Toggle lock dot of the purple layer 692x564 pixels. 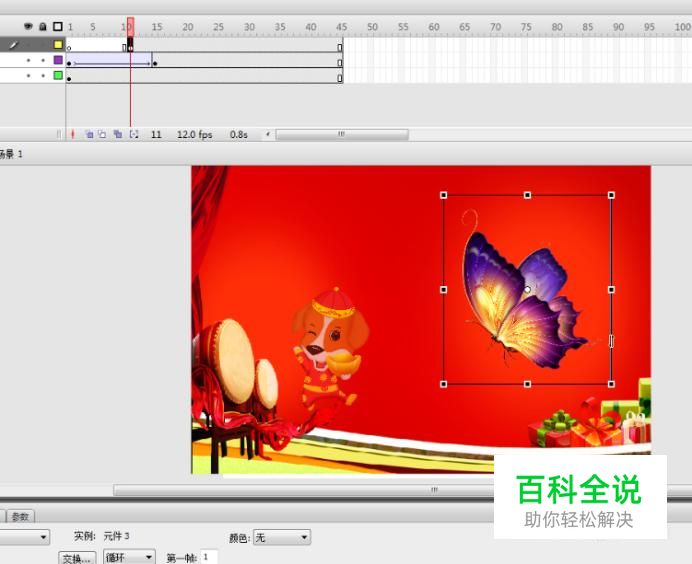pyautogui.click(x=43, y=60)
